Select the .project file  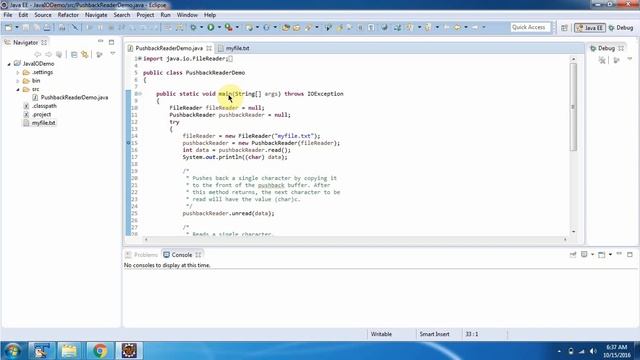point(41,114)
